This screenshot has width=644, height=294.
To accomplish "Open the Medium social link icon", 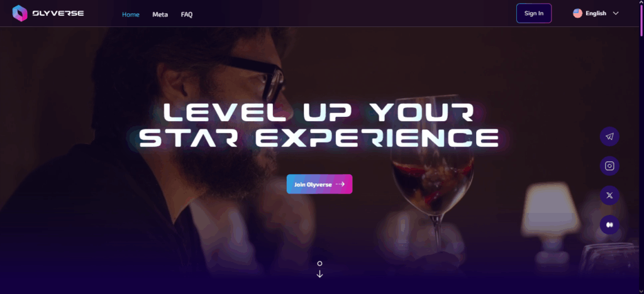I will click(609, 225).
